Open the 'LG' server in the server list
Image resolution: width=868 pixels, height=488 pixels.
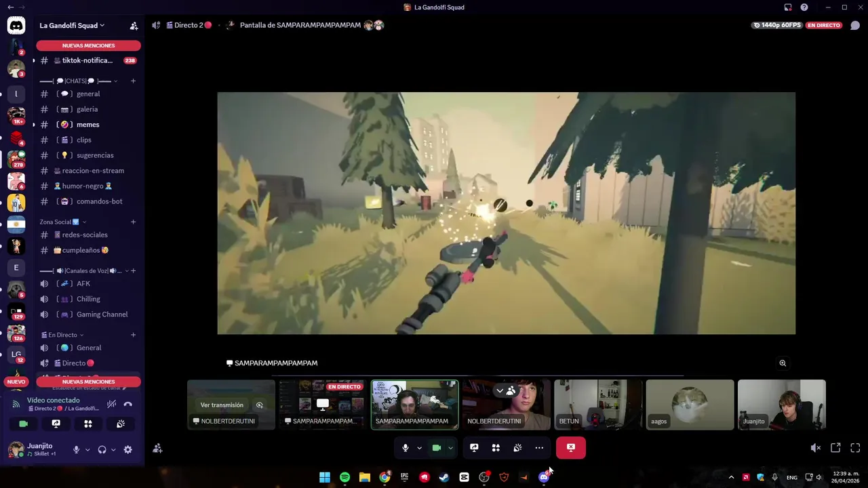[x=16, y=354]
